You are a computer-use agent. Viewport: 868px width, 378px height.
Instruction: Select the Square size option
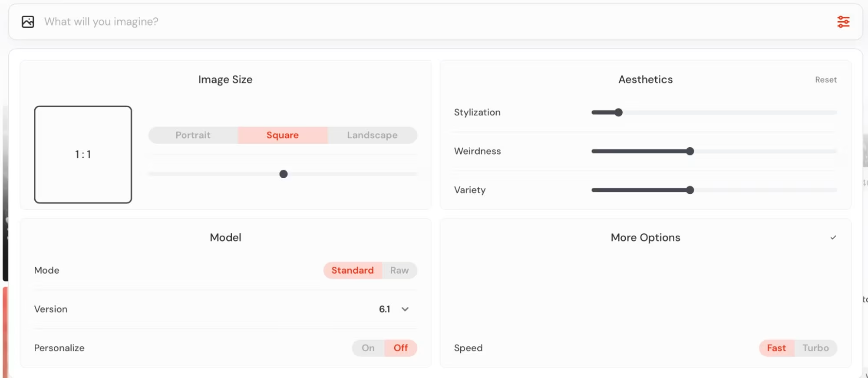pos(282,135)
